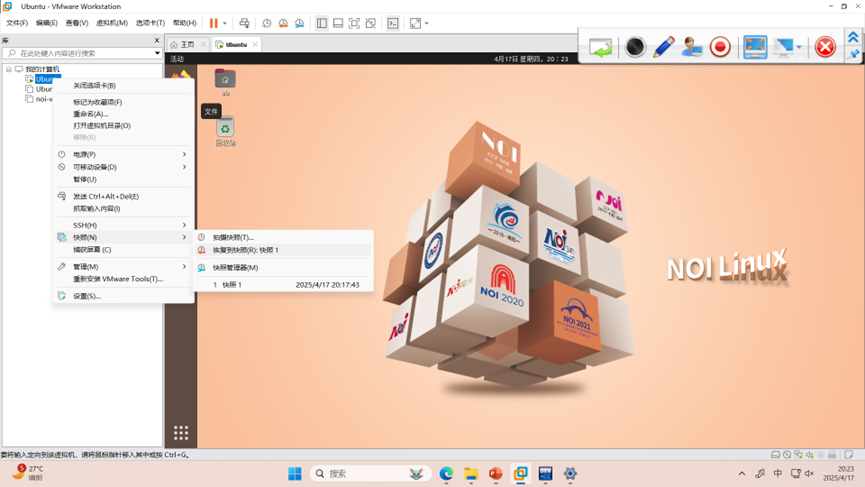Click the green return-arrow icon on floating toolbar

click(600, 47)
